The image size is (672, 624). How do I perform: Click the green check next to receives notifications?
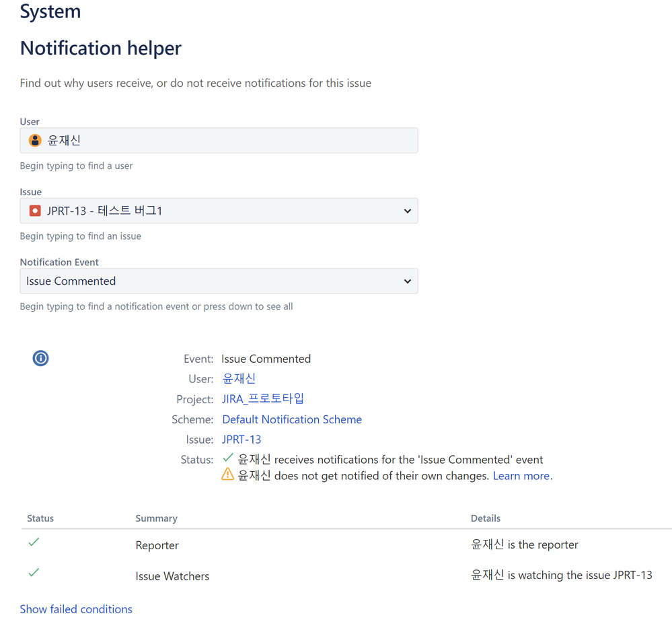coord(227,458)
